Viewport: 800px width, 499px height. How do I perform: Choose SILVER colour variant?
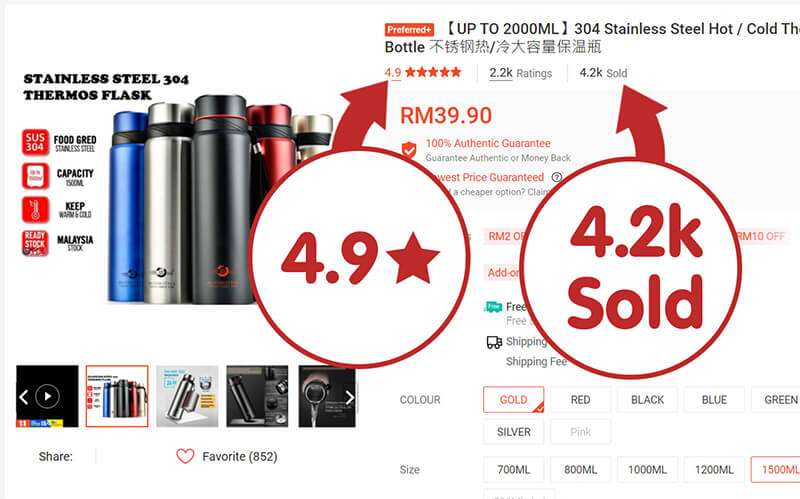(513, 432)
